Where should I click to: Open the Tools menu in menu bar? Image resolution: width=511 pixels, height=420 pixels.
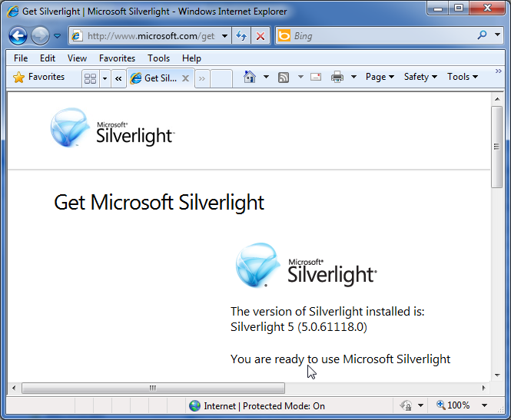[159, 58]
